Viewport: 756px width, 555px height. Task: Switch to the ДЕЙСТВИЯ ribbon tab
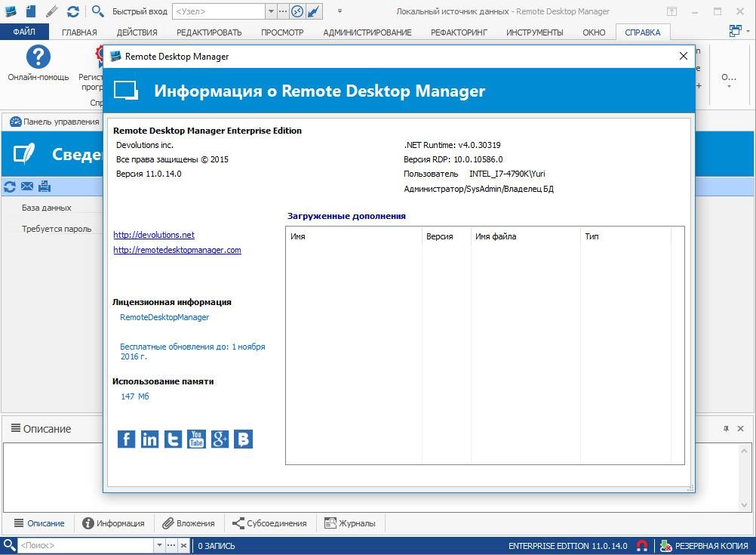pyautogui.click(x=137, y=32)
